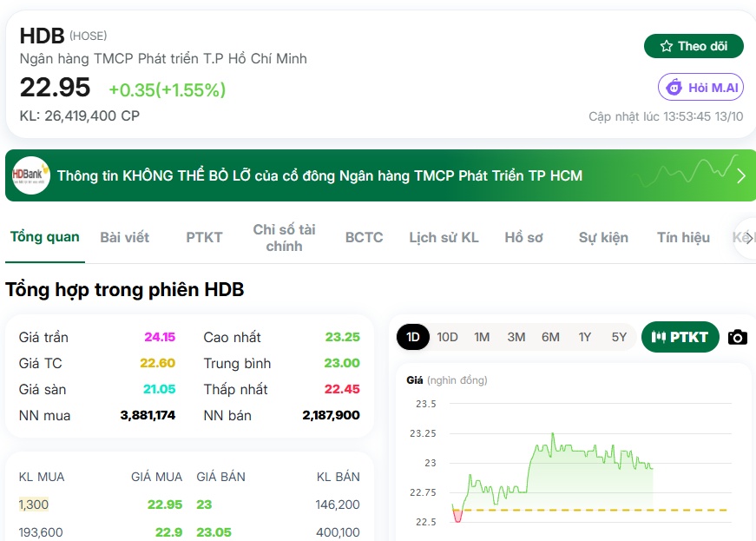756x541 pixels.
Task: Open the Bài viết tab
Action: pos(124,238)
